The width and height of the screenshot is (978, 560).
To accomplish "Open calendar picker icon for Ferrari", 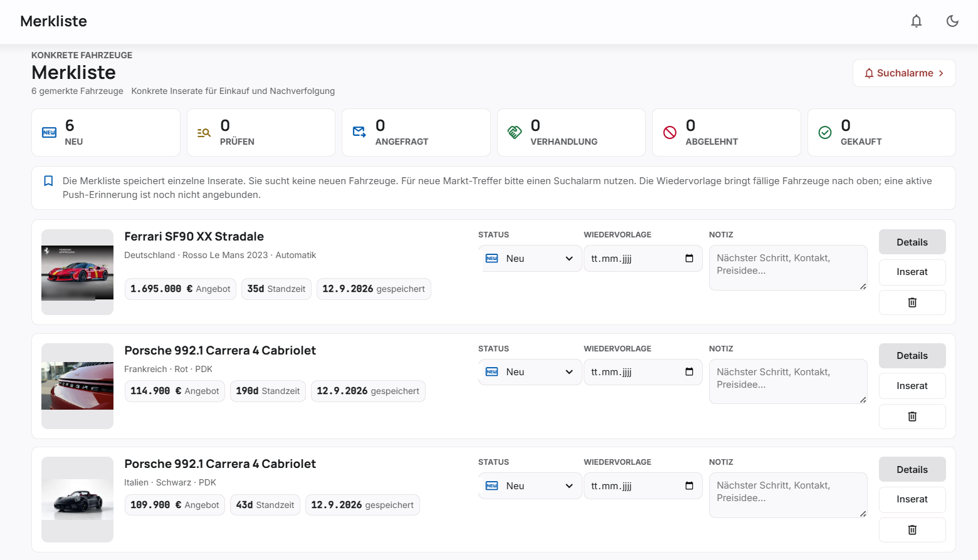I will click(x=689, y=258).
